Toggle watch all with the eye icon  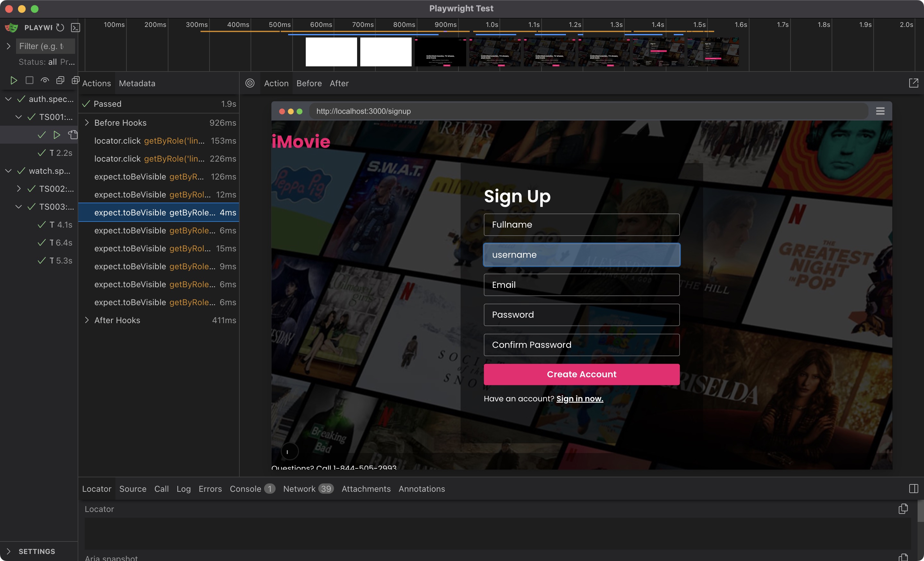(x=45, y=80)
